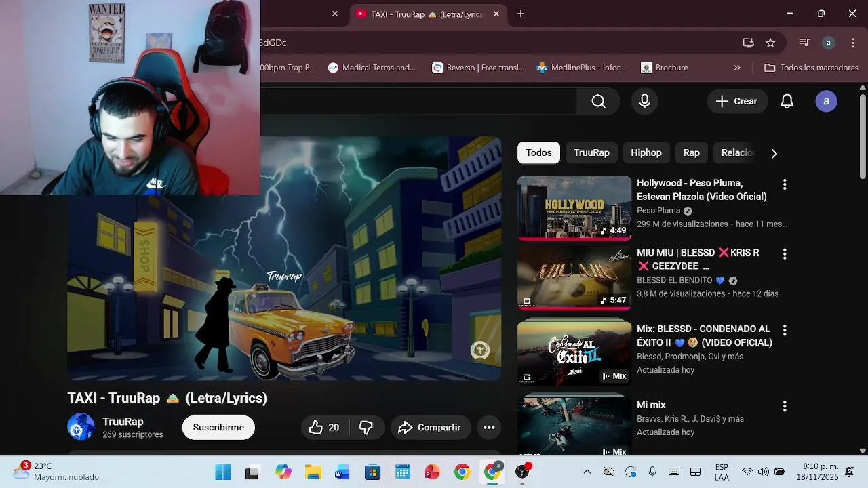
Task: Open Chrome profile avatar
Action: click(x=828, y=43)
